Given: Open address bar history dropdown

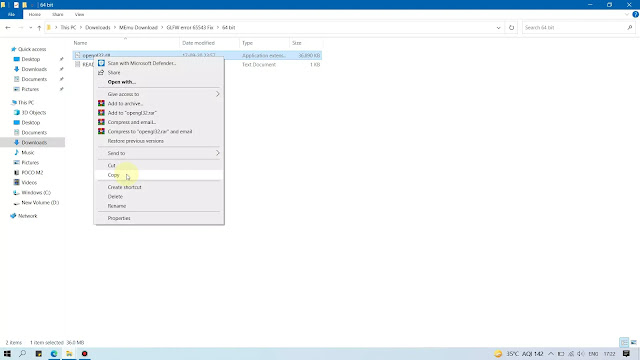Looking at the screenshot, I should pyautogui.click(x=498, y=28).
